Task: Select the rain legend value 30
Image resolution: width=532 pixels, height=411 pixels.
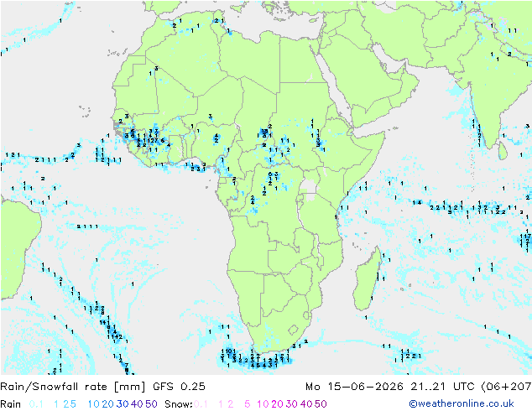Action: (x=123, y=404)
